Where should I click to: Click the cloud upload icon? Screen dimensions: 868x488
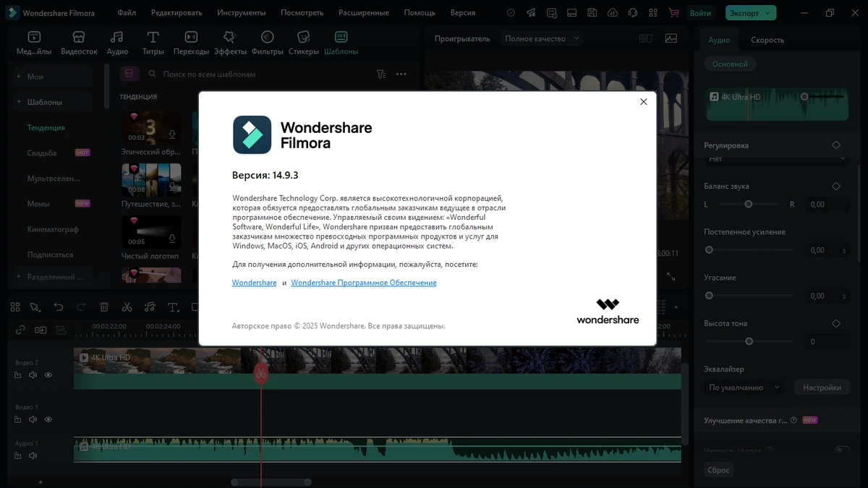(x=613, y=13)
